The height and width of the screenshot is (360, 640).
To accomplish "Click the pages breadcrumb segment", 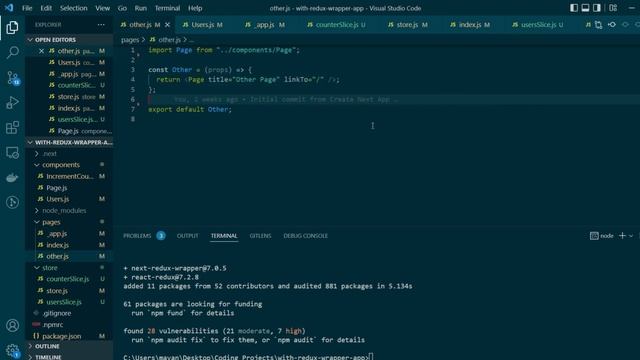I will point(130,40).
